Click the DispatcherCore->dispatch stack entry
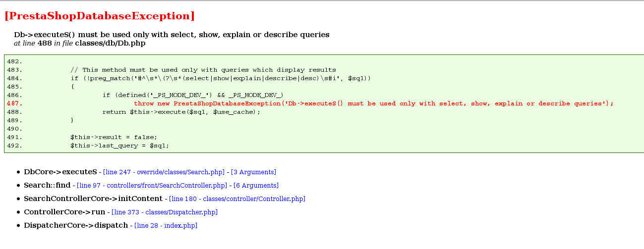 coord(76,226)
